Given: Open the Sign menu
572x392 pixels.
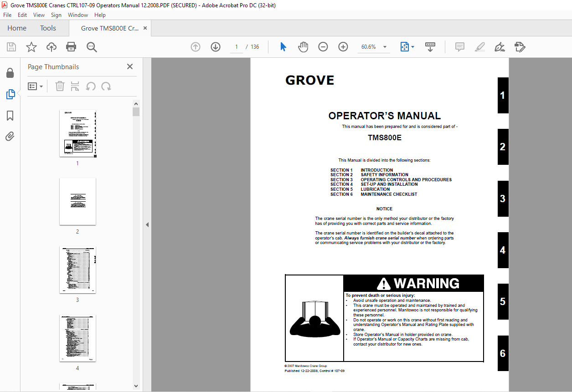Looking at the screenshot, I should pos(56,15).
